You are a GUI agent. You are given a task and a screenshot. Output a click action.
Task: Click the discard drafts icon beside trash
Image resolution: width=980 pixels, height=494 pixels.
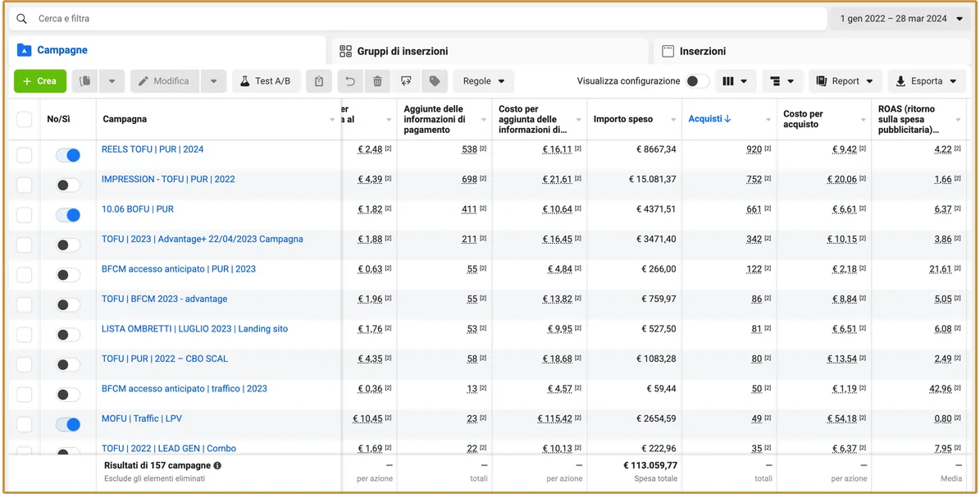click(406, 81)
